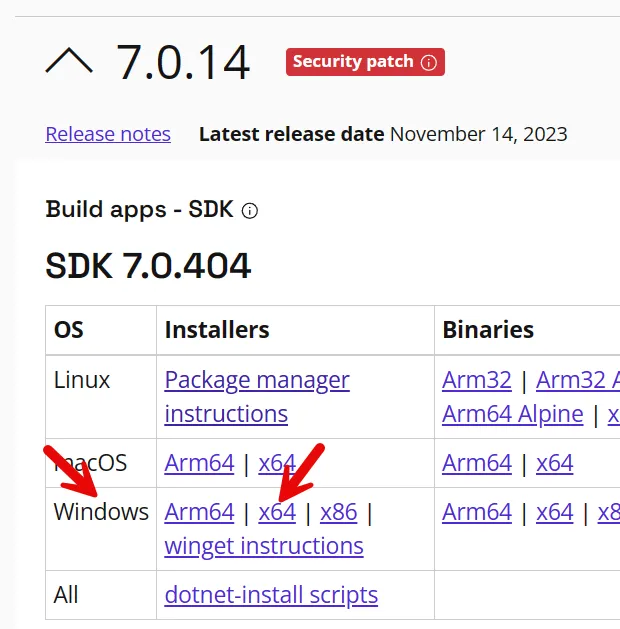Image resolution: width=620 pixels, height=629 pixels.
Task: Download Windows Arm64 installer
Action: pyautogui.click(x=199, y=512)
